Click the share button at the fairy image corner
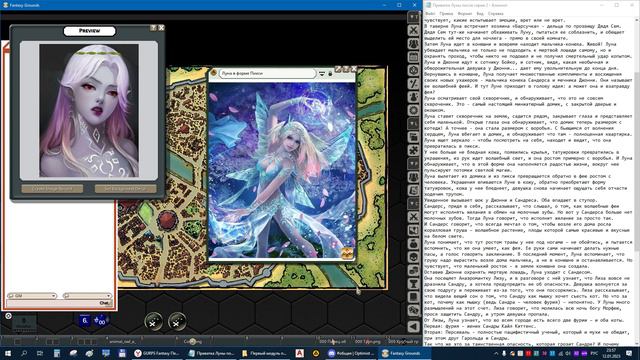Image resolution: width=640 pixels, height=360 pixels. tap(347, 253)
